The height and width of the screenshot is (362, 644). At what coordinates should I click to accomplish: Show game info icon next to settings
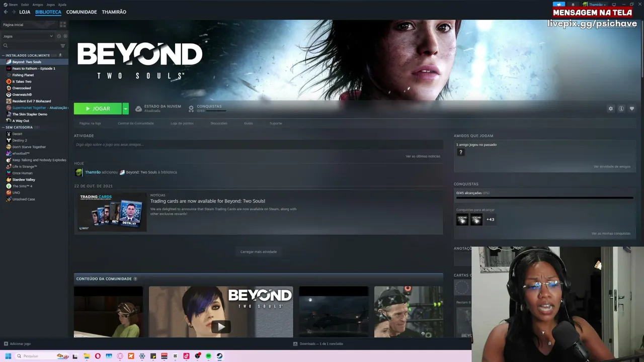pyautogui.click(x=621, y=109)
